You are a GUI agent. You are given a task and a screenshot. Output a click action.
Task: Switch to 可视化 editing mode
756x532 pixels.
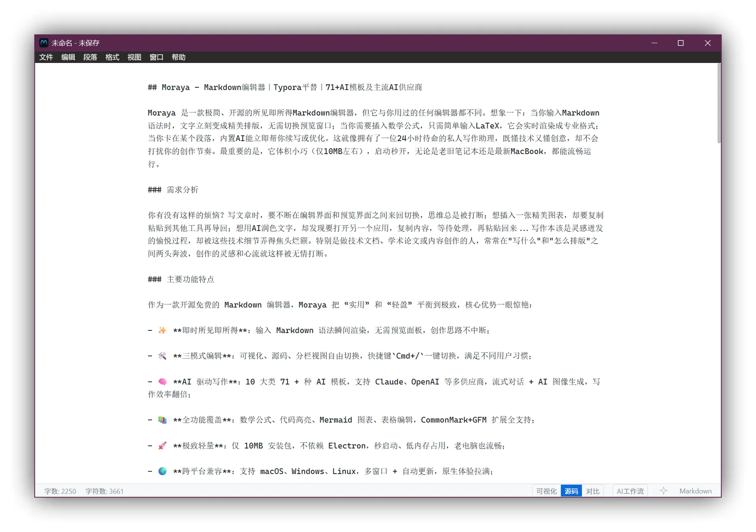[546, 491]
